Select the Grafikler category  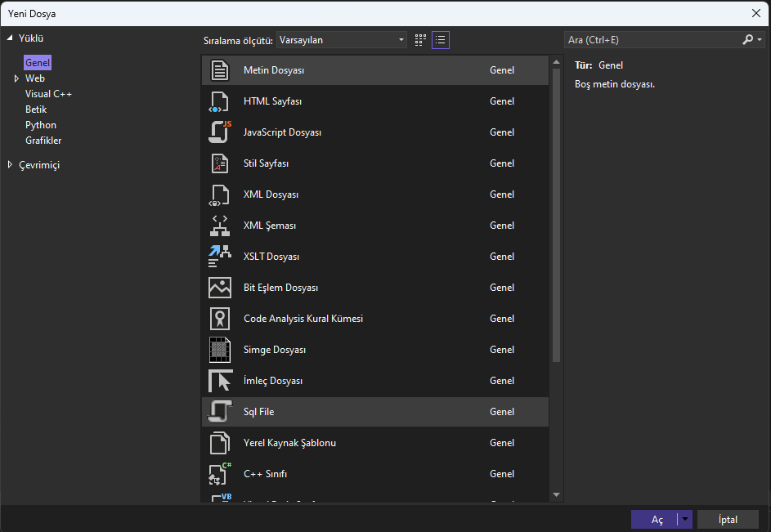(43, 141)
